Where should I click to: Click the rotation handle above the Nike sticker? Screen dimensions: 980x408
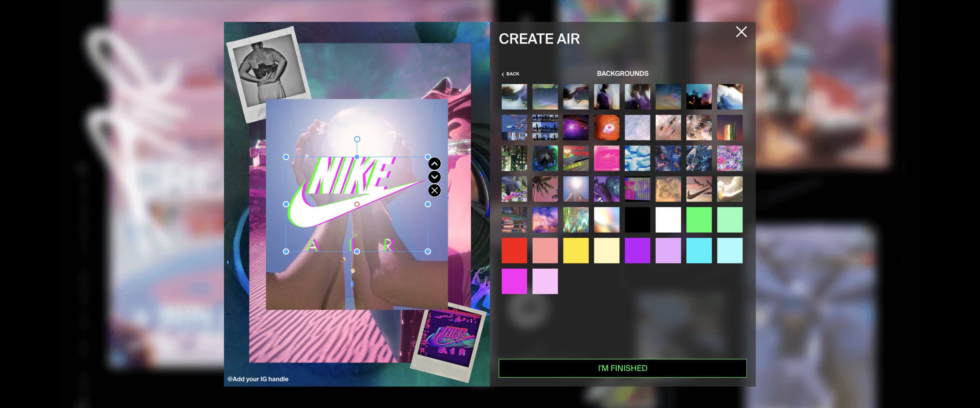357,139
